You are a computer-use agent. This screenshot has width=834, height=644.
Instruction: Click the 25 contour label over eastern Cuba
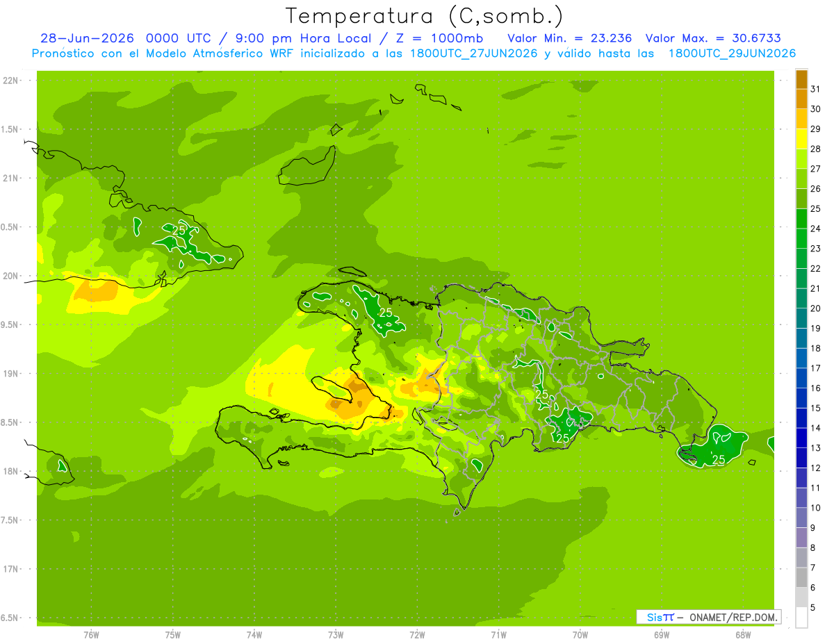[179, 230]
